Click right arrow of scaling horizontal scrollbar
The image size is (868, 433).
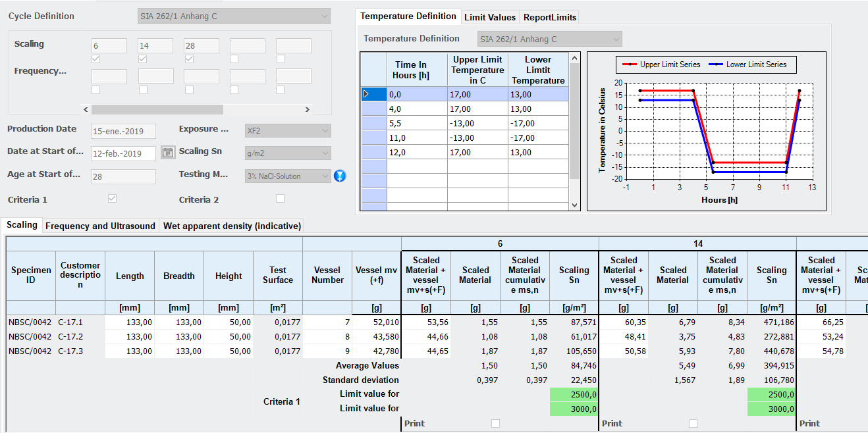click(306, 109)
